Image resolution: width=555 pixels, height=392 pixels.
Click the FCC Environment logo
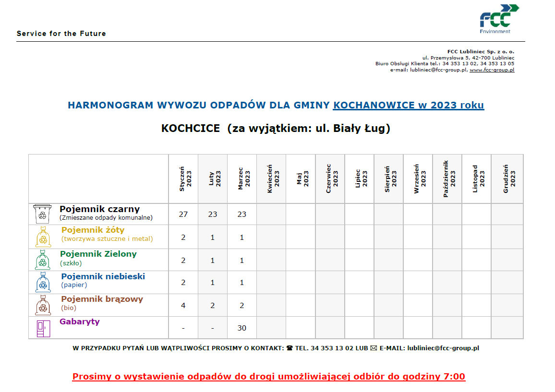499,19
